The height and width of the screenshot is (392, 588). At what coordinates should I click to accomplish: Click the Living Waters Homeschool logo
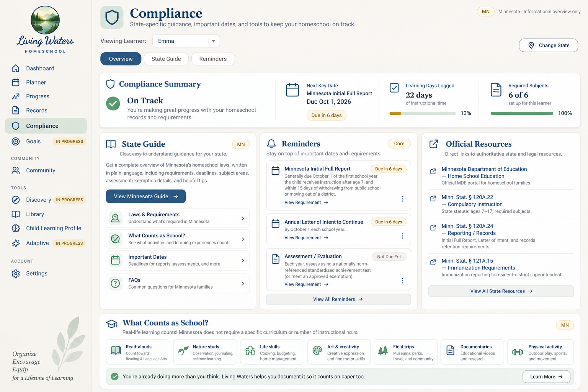[45, 29]
